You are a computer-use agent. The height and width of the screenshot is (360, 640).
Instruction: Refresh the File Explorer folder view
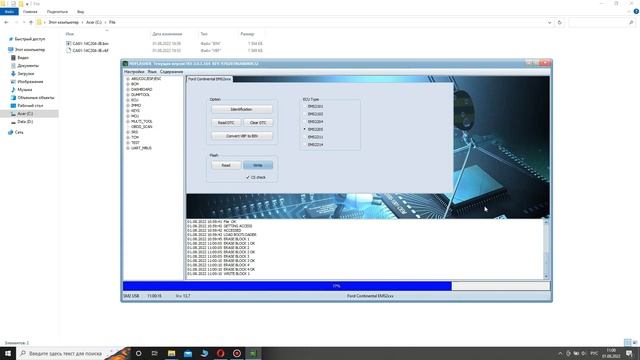click(560, 22)
